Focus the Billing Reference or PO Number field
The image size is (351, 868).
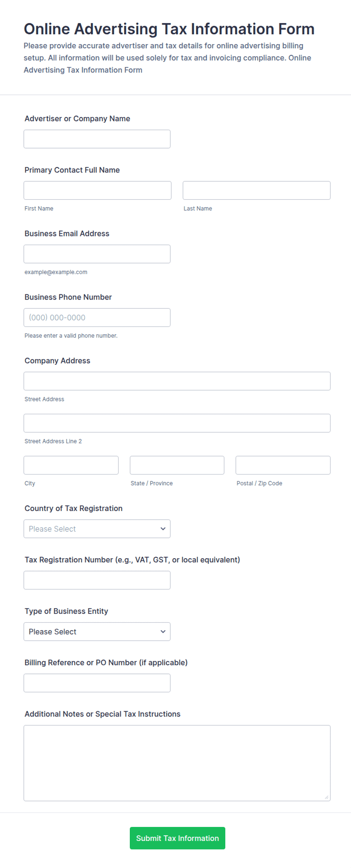coord(97,683)
